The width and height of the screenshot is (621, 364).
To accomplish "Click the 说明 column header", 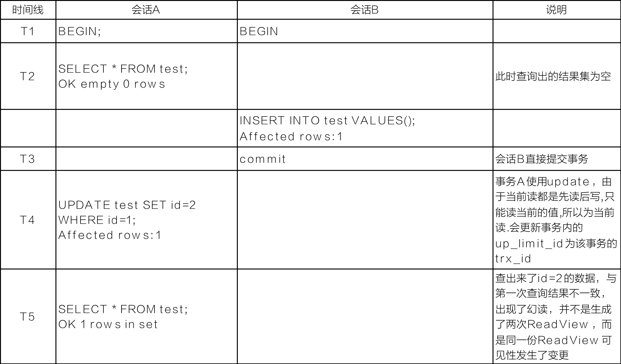I will point(556,10).
